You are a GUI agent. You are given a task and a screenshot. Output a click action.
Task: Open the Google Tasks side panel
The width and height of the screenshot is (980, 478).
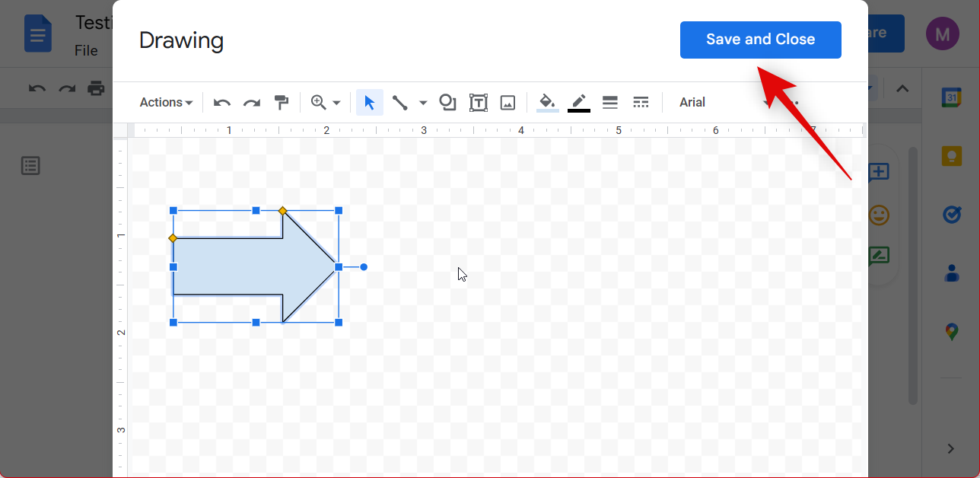(951, 215)
